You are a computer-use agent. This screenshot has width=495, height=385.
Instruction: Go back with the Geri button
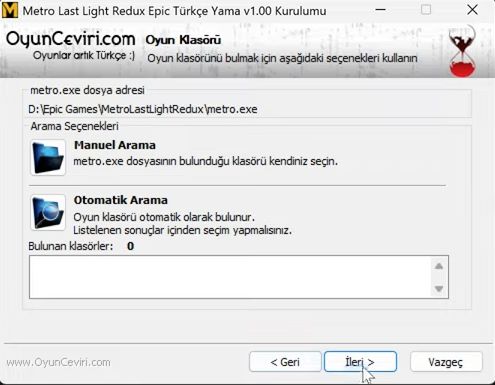[x=285, y=362]
